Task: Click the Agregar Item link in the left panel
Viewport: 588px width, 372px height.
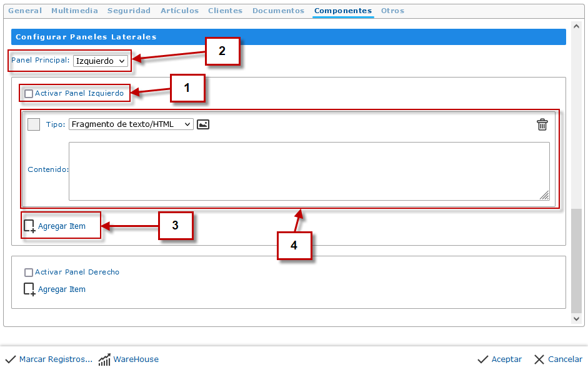Action: point(62,226)
